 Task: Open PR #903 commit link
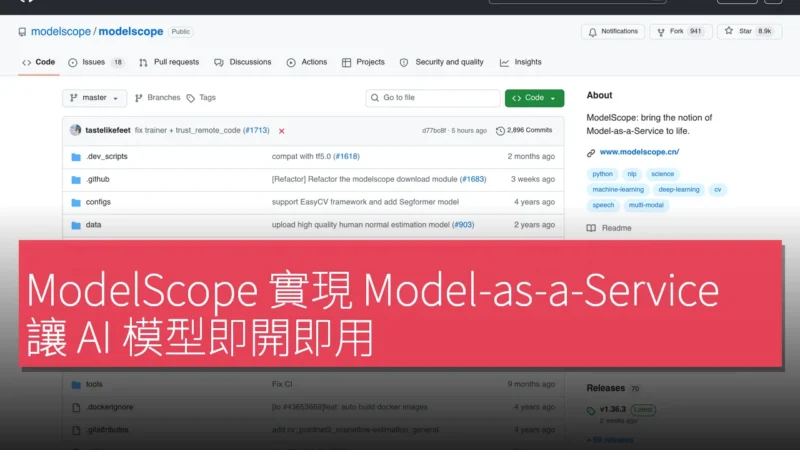[x=463, y=225]
